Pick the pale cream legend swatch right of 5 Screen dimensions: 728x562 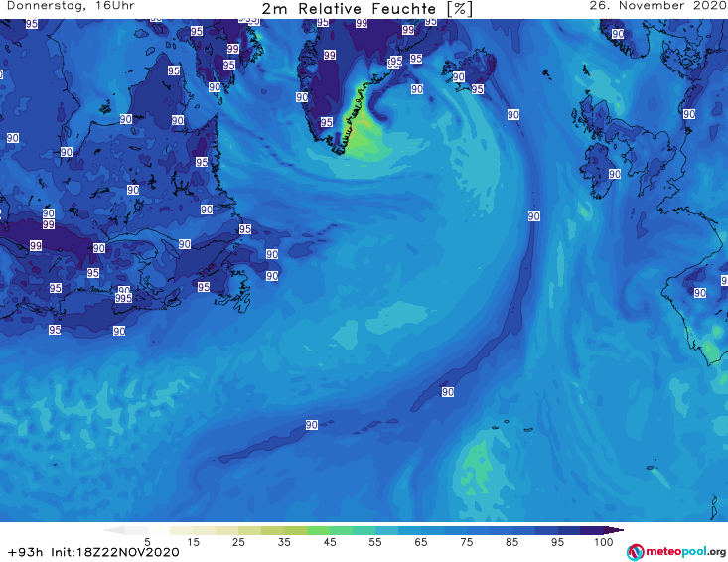click(x=159, y=530)
